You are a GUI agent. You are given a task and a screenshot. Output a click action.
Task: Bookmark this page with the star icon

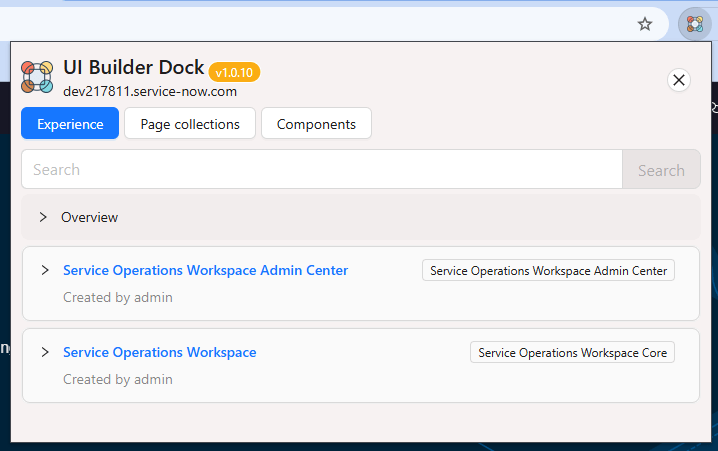tap(645, 24)
